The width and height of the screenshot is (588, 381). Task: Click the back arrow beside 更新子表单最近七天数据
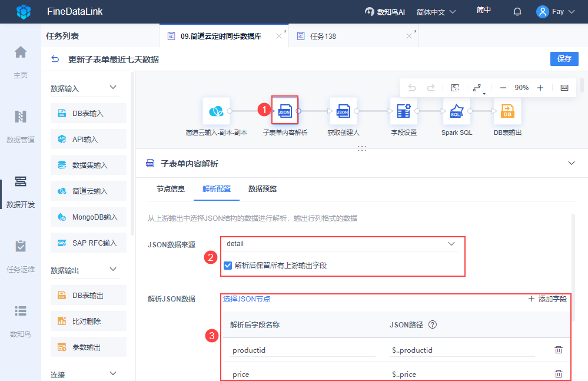(55, 59)
